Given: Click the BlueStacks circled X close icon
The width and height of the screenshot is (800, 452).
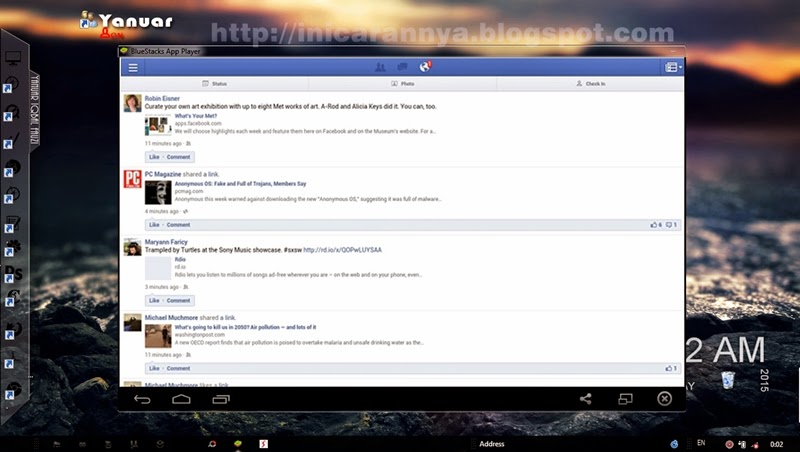Looking at the screenshot, I should tap(664, 398).
